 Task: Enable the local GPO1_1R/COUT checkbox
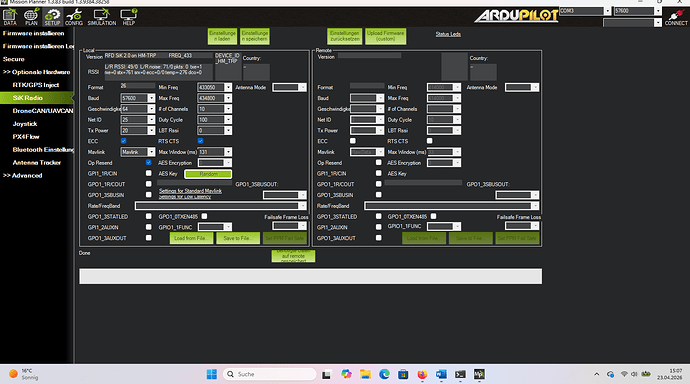(x=149, y=184)
